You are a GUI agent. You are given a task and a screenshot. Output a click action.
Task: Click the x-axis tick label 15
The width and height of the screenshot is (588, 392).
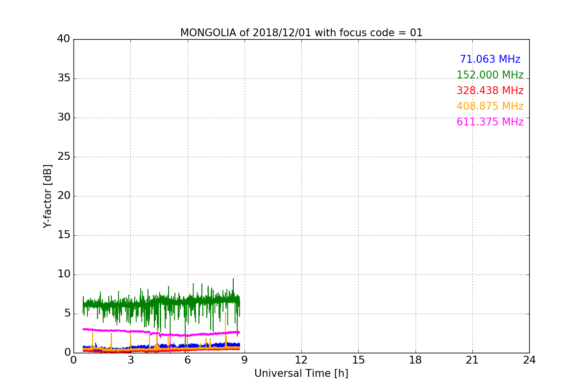click(358, 360)
